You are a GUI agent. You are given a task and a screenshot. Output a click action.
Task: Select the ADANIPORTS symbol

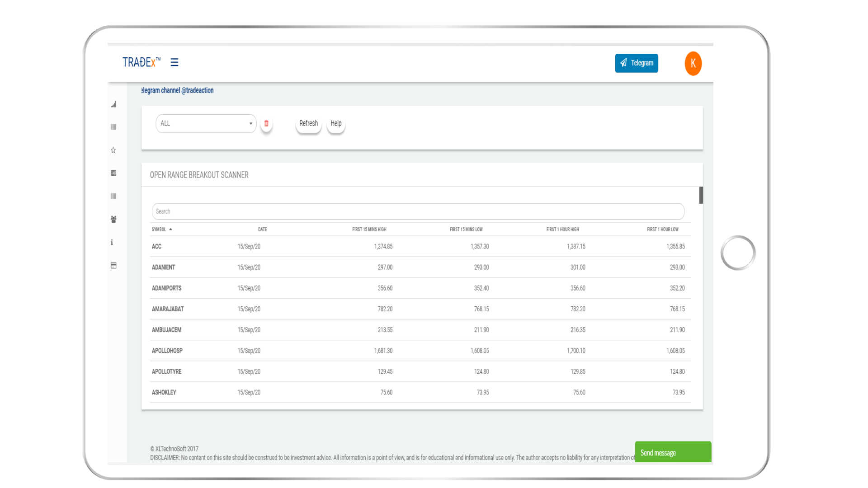pos(166,288)
